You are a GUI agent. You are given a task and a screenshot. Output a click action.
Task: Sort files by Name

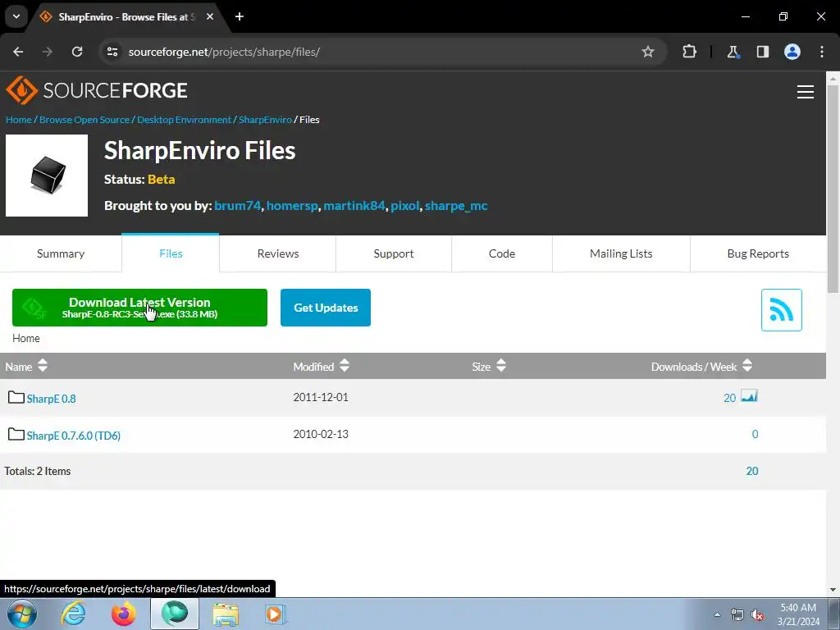click(x=26, y=367)
